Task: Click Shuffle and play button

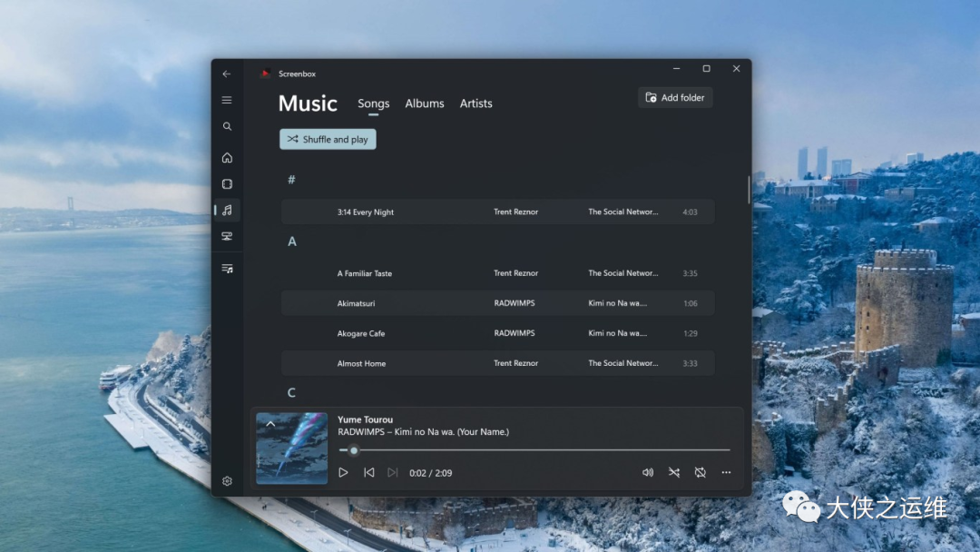Action: [328, 140]
